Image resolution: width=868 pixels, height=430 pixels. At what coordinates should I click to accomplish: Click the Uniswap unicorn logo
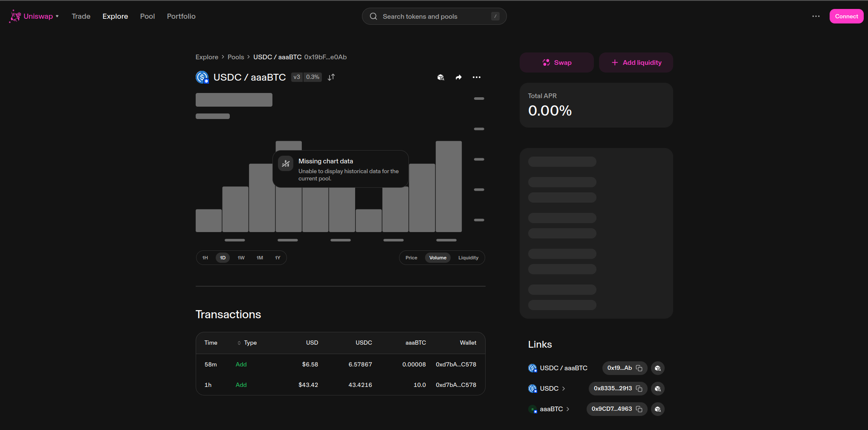[x=15, y=16]
